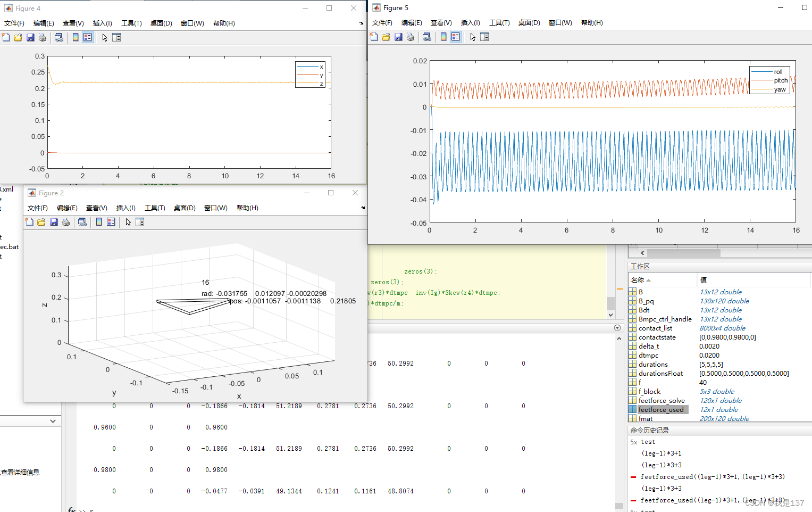The image size is (812, 512).
Task: Click Open File icon in Figure 5
Action: pyautogui.click(x=386, y=37)
